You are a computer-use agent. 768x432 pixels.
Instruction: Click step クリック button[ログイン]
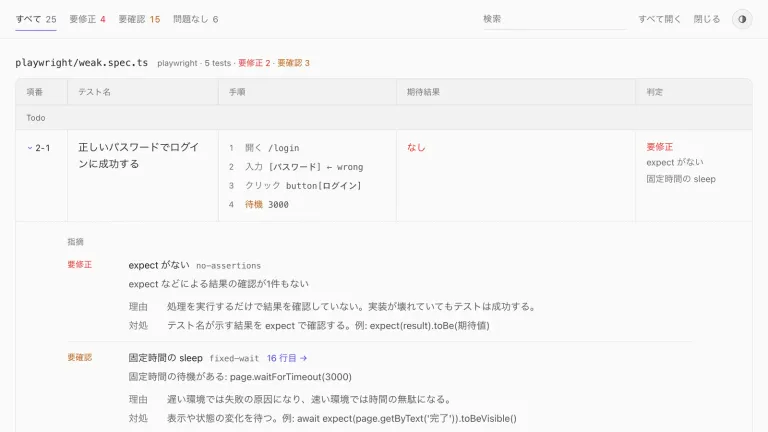tap(303, 186)
